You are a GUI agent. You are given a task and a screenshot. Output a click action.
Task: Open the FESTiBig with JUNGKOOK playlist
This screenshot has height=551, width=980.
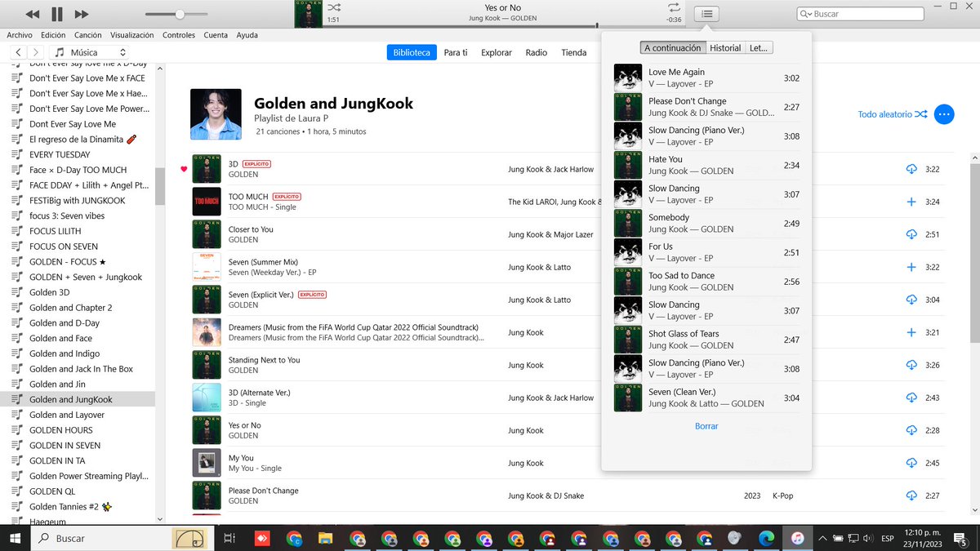point(78,200)
